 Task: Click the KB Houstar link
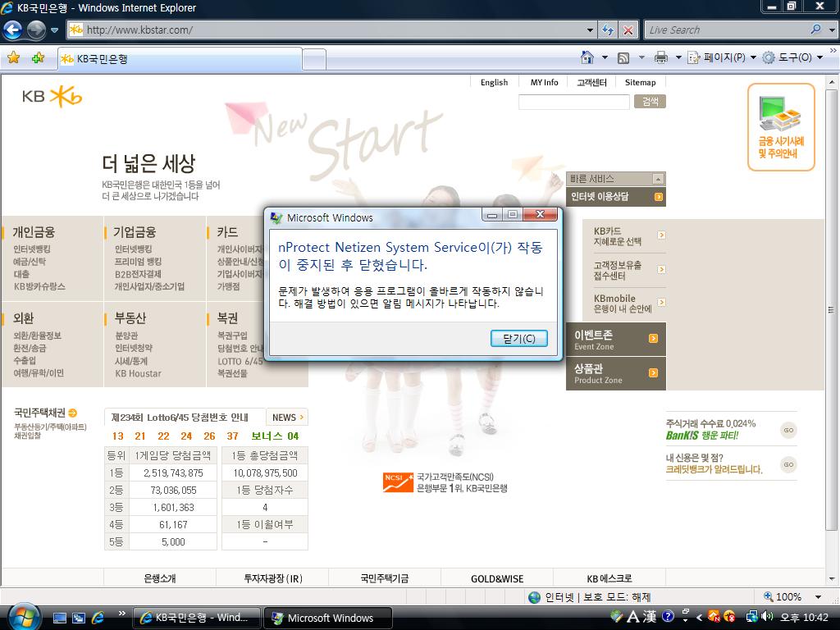[138, 373]
